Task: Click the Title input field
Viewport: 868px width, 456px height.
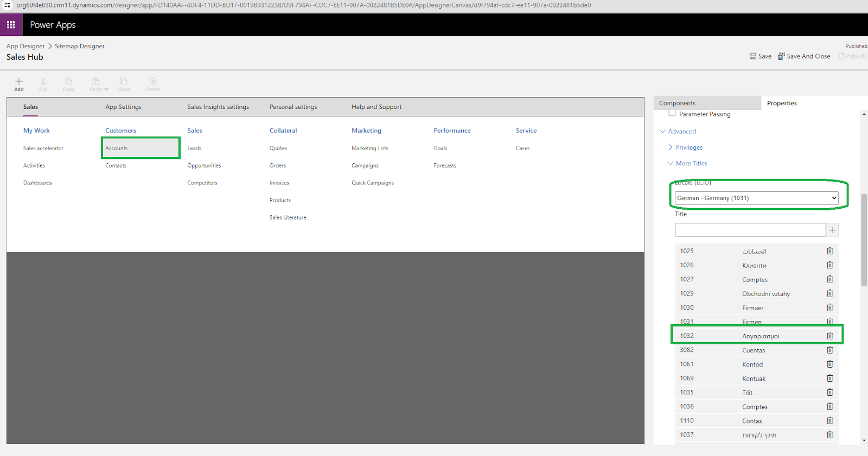Action: click(x=750, y=230)
